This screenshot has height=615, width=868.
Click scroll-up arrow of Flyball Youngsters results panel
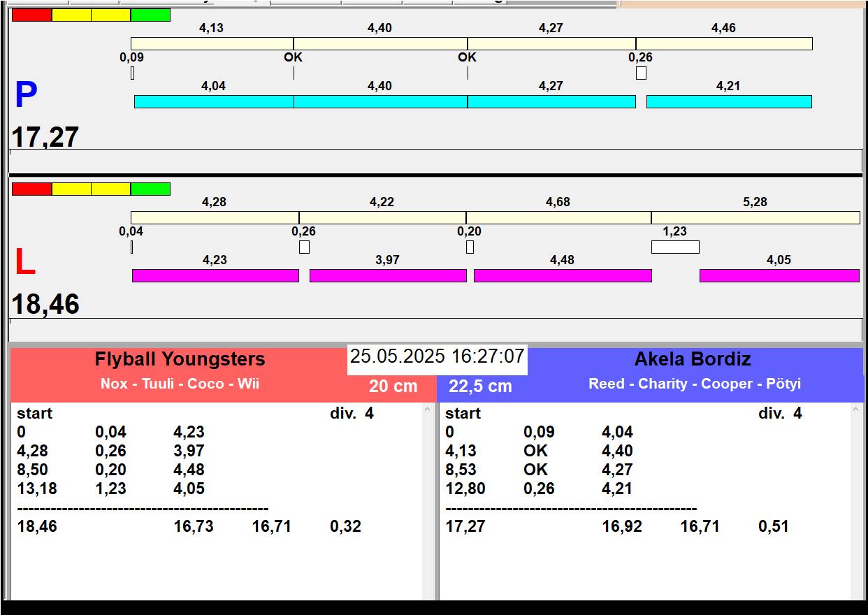[x=428, y=410]
